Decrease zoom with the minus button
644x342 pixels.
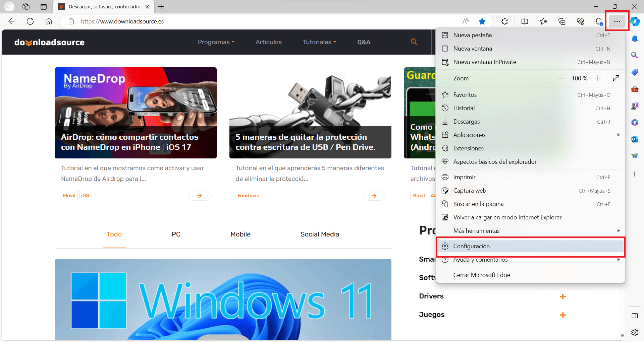tap(561, 78)
